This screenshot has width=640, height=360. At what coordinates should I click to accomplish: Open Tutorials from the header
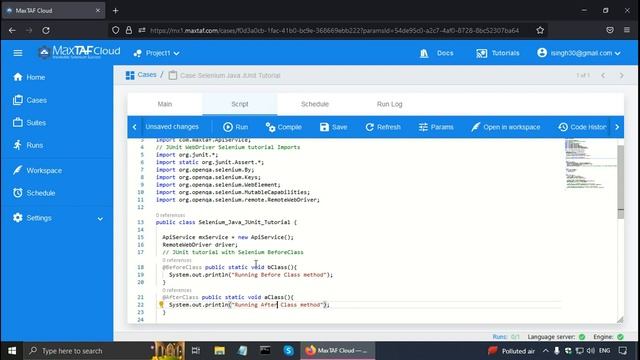498,53
